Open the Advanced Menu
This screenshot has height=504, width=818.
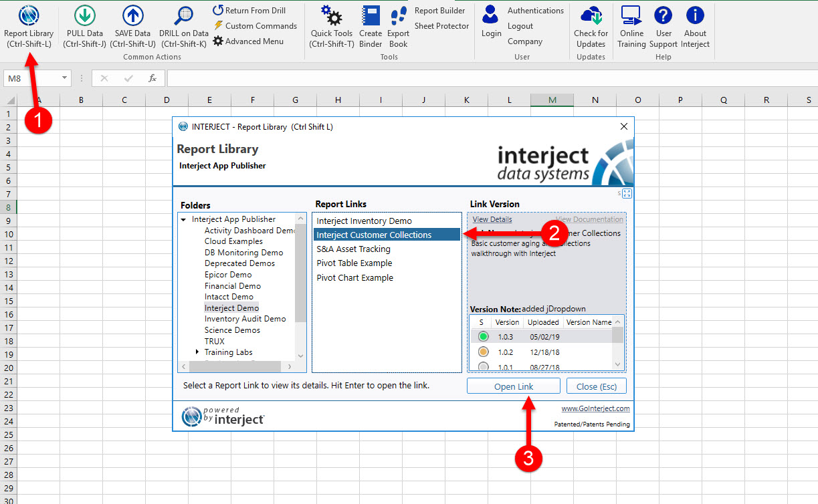pos(248,41)
